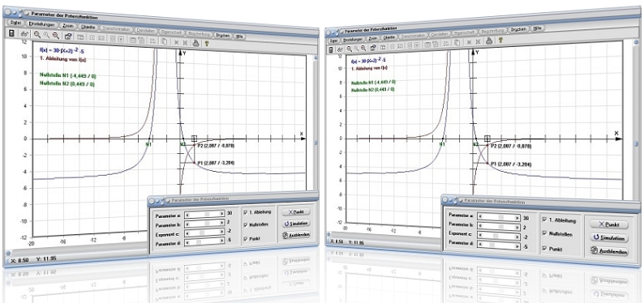Open Objekte menu in right window
This screenshot has width=644, height=303.
[389, 37]
